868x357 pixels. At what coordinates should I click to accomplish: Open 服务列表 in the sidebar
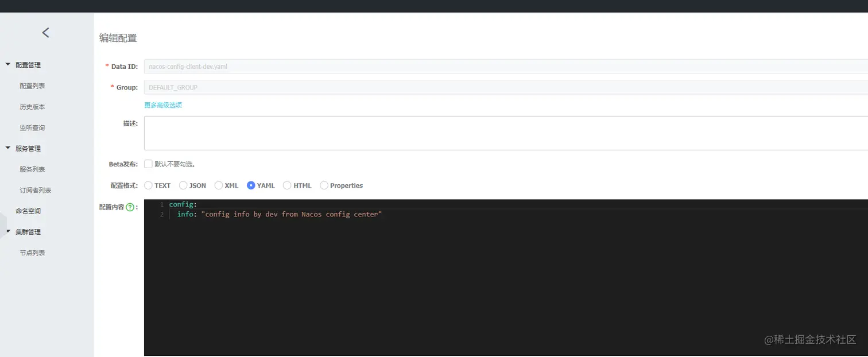tap(32, 169)
